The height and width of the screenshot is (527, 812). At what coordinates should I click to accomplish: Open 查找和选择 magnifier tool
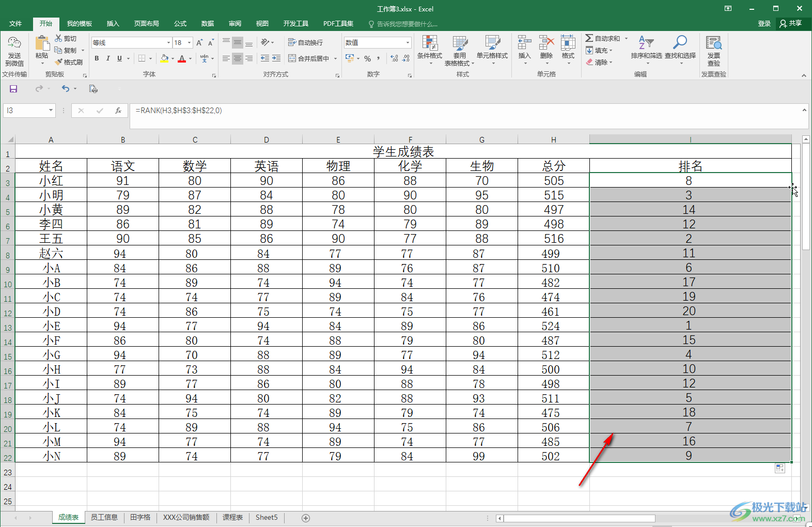coord(680,50)
